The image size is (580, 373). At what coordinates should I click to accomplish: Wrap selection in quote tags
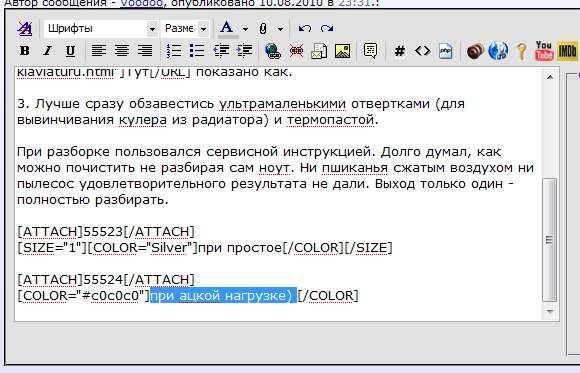point(370,51)
